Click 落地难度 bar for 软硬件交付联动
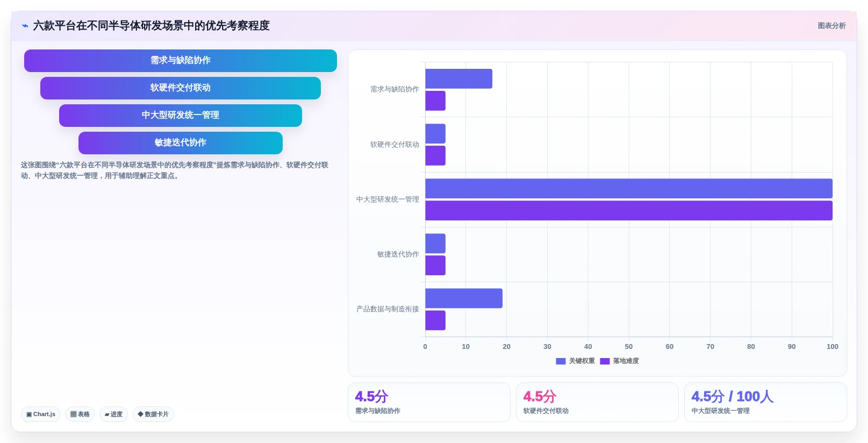The width and height of the screenshot is (868, 443). 435,156
